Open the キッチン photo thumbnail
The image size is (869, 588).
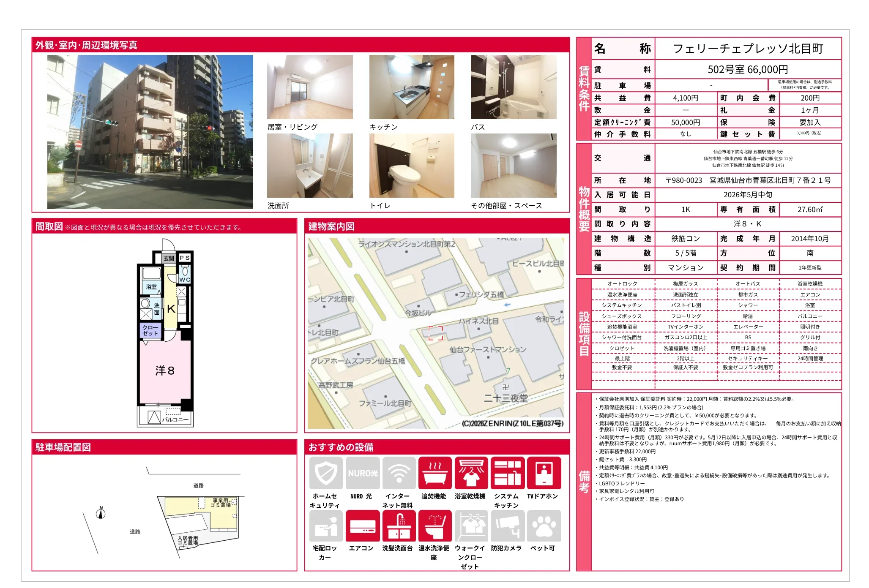[x=412, y=87]
